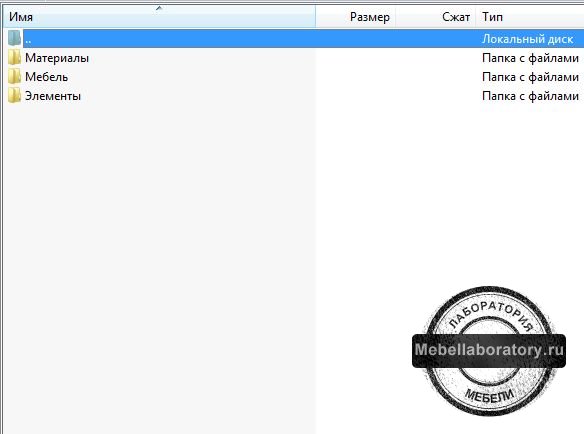Screen dimensions: 584x434
Task: Toggle the sort arrow above Имя column
Action: 159,8
